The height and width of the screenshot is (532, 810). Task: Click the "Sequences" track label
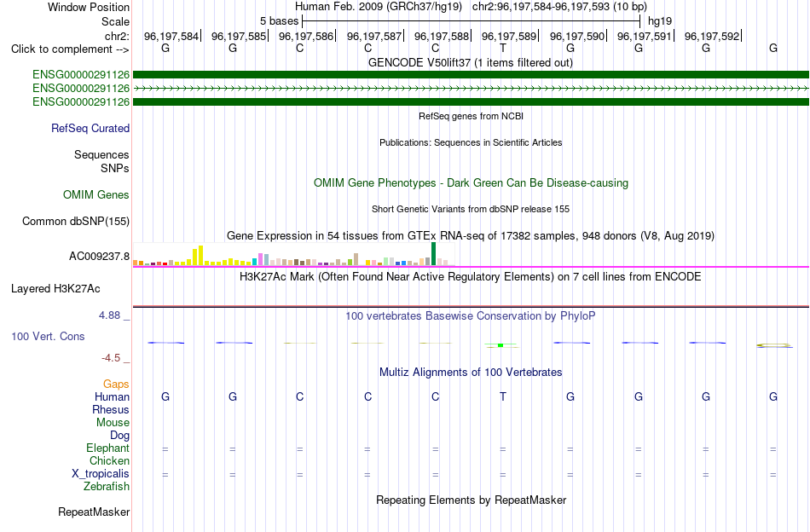pyautogui.click(x=101, y=155)
